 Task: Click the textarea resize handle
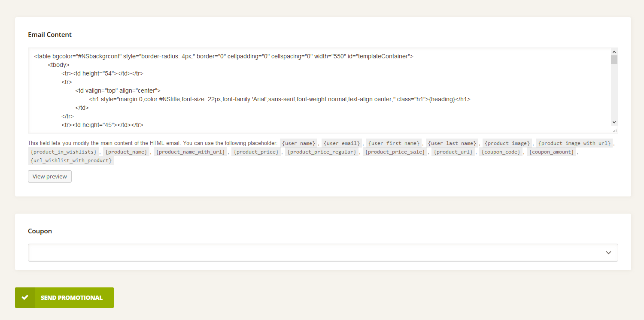tap(614, 130)
